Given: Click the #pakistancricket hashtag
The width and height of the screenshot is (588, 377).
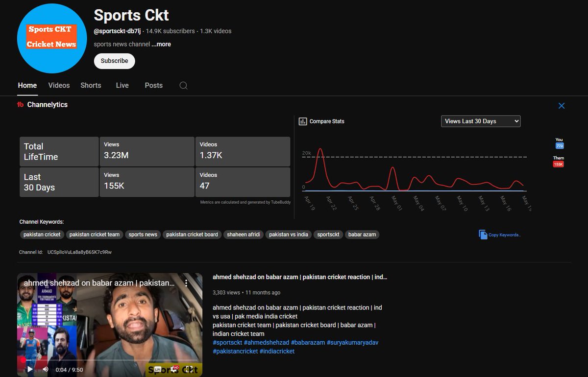Looking at the screenshot, I should tap(235, 352).
